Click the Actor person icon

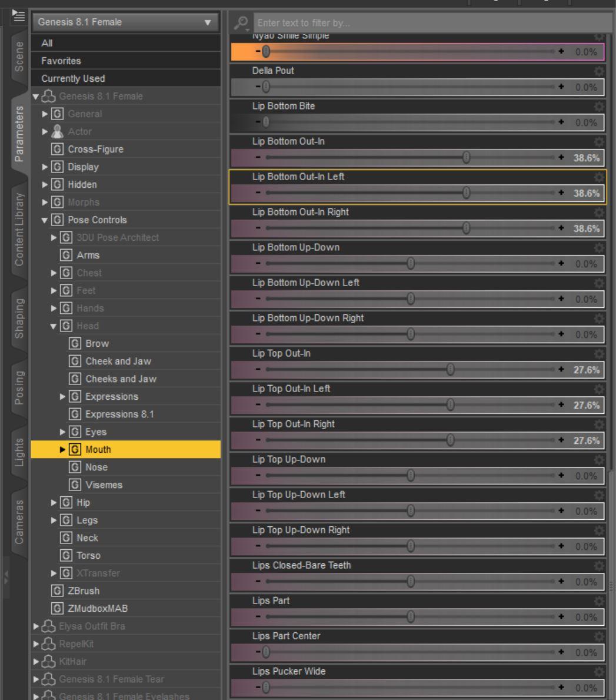[57, 131]
